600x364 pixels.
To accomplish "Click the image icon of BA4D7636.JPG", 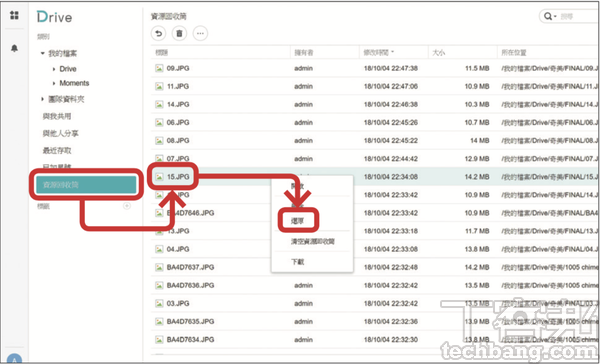I will tap(159, 285).
